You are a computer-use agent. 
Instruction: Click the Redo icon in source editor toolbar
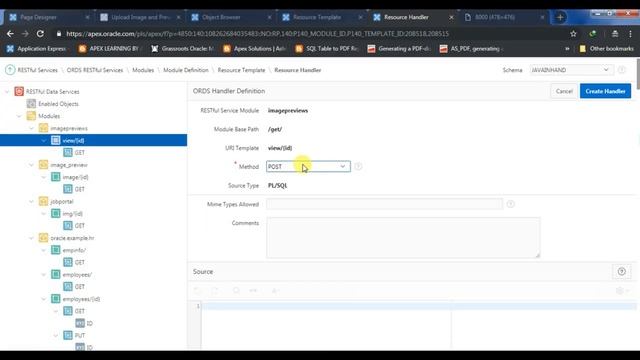point(215,291)
